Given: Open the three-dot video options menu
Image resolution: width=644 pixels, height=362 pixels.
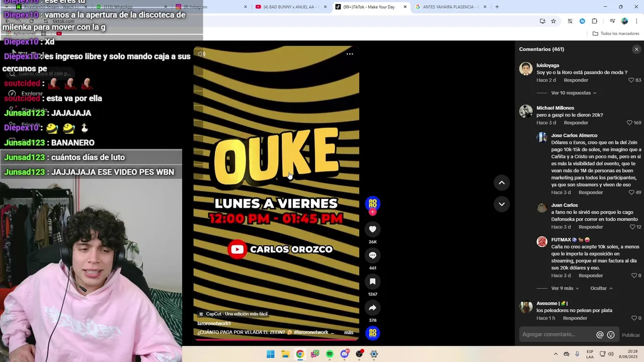Looking at the screenshot, I should click(x=350, y=54).
